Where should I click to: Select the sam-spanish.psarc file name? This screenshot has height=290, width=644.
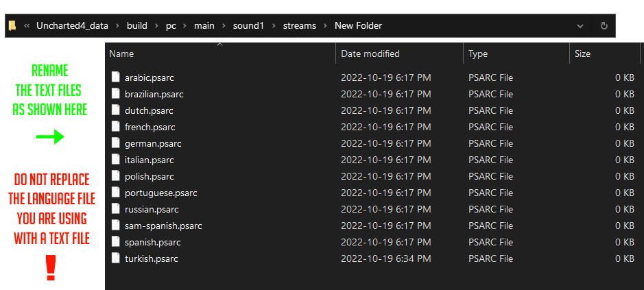[x=163, y=226]
